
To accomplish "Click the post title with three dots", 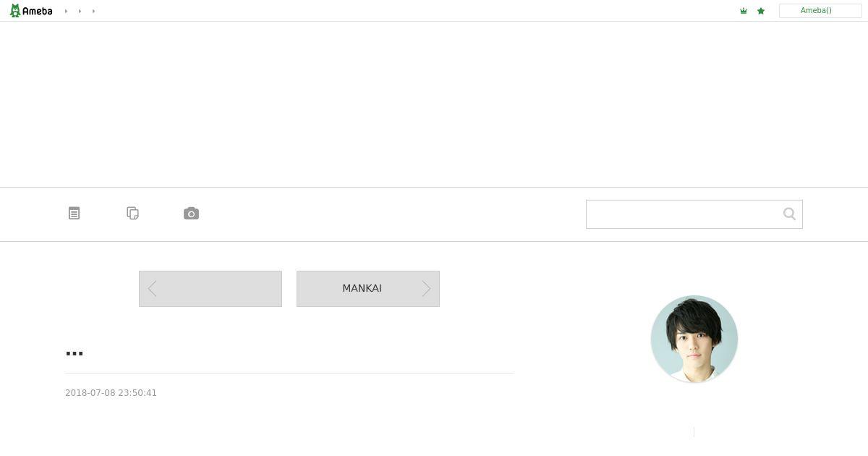I will click(75, 353).
